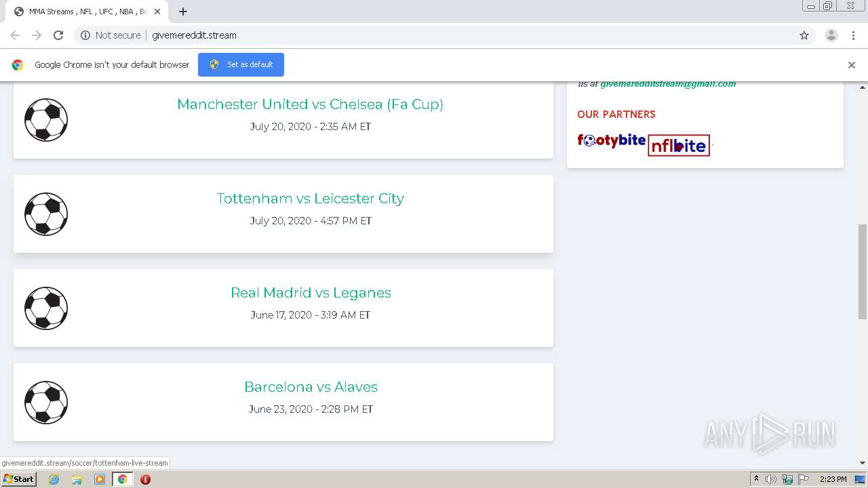
Task: Dismiss the default browser notification bar
Action: tap(852, 65)
